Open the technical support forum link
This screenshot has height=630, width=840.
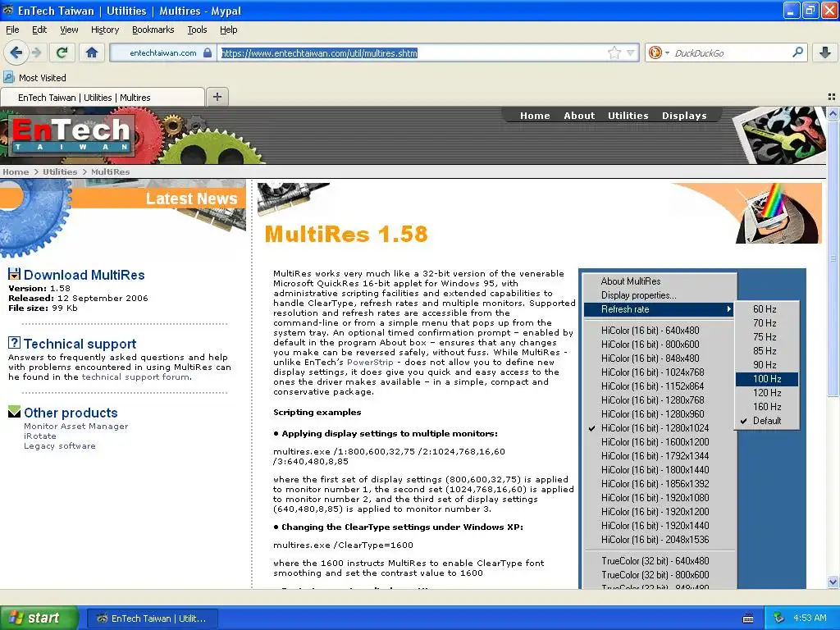pos(135,377)
